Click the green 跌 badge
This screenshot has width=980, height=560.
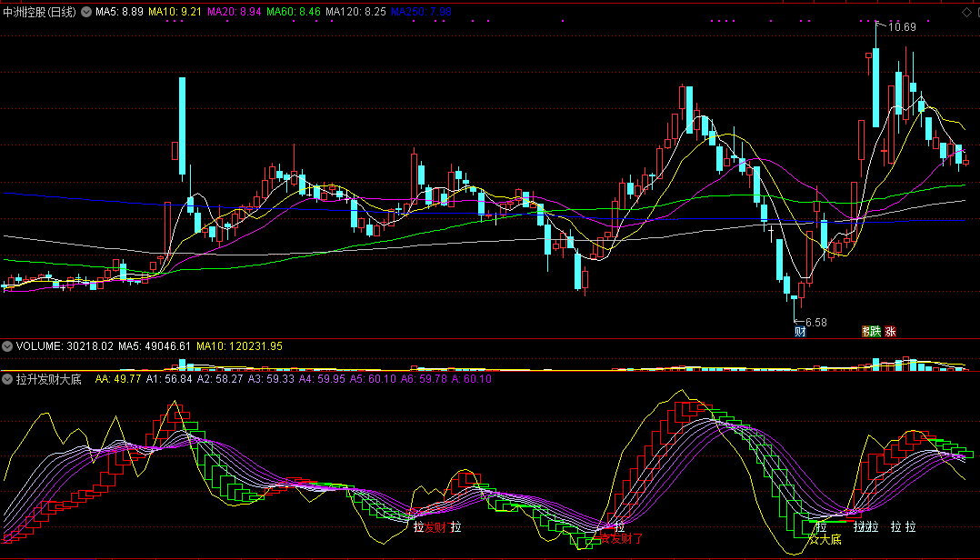pyautogui.click(x=875, y=332)
